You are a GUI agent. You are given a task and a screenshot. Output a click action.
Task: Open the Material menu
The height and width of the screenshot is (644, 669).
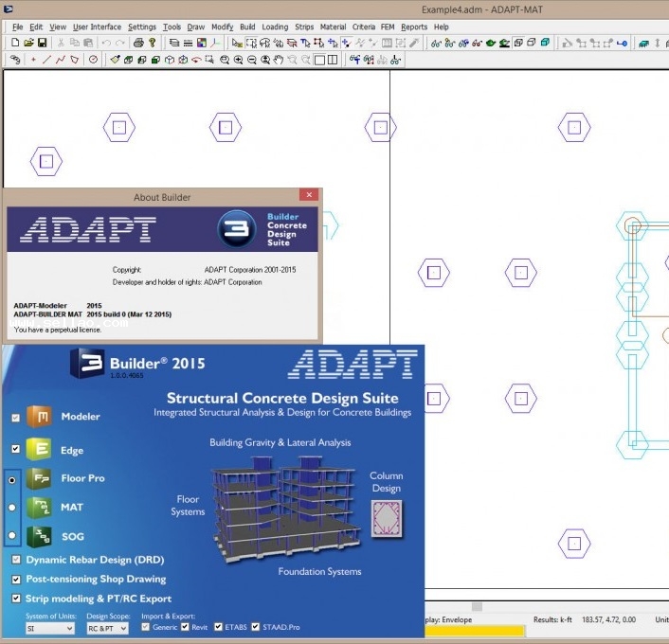coord(333,27)
